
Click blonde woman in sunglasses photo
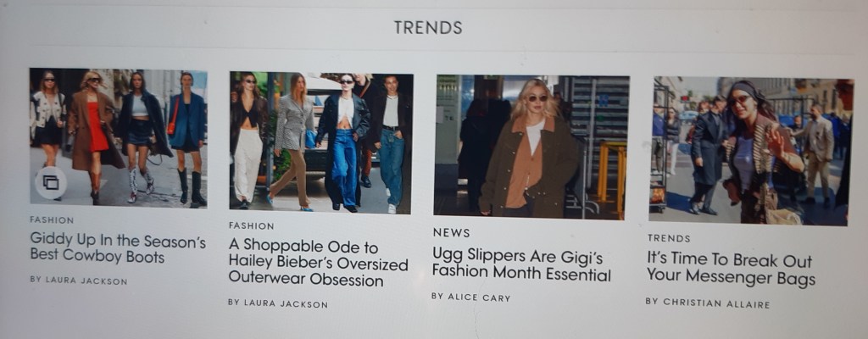(529, 148)
